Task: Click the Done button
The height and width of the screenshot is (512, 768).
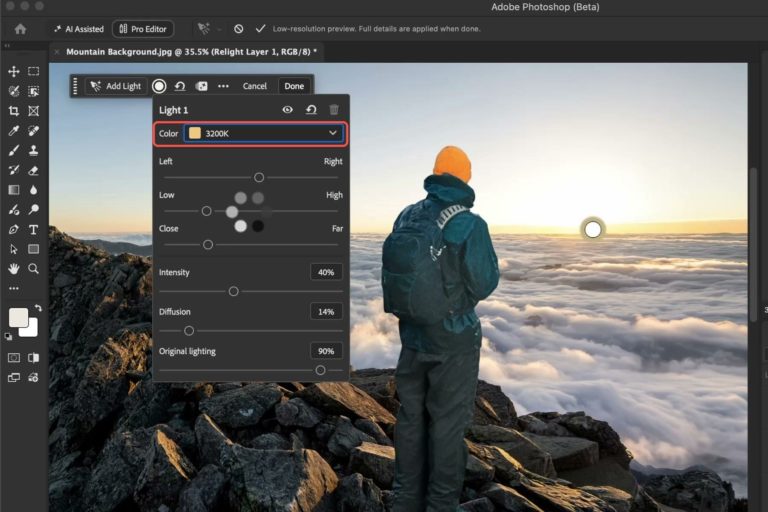Action: pyautogui.click(x=294, y=86)
